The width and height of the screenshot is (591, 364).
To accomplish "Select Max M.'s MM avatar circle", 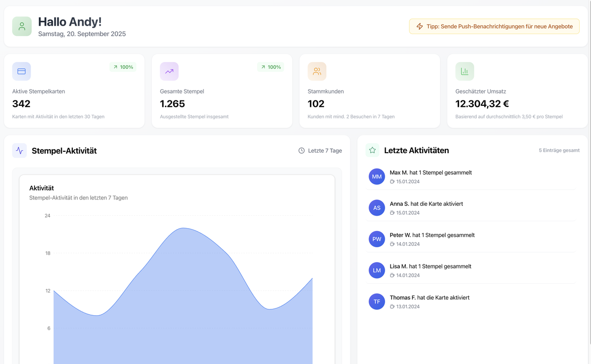I will tap(377, 176).
